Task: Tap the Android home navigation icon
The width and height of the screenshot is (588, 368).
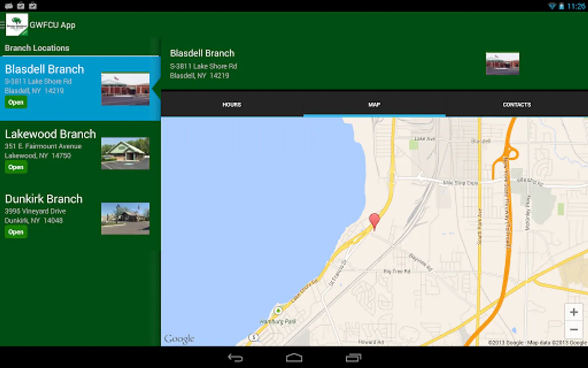Action: tap(294, 358)
